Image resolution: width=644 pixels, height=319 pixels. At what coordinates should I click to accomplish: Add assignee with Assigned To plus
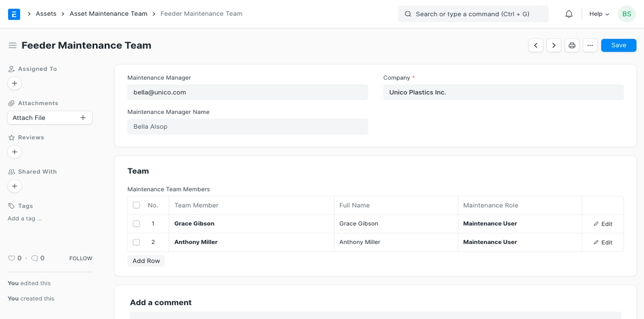[14, 83]
